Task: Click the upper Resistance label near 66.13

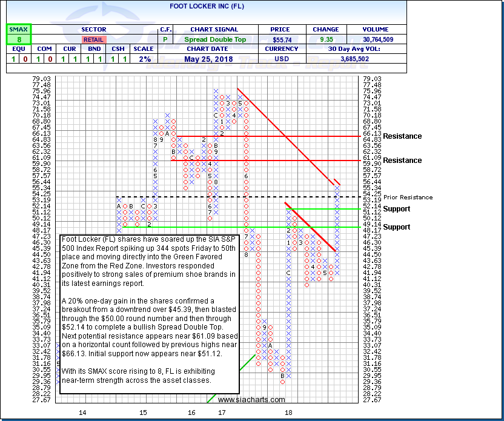Action: click(402, 136)
